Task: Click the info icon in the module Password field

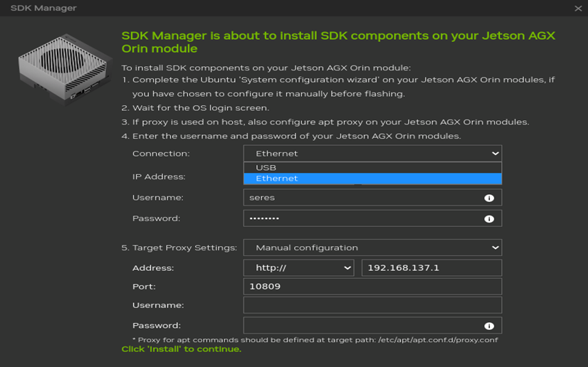Action: [x=489, y=219]
